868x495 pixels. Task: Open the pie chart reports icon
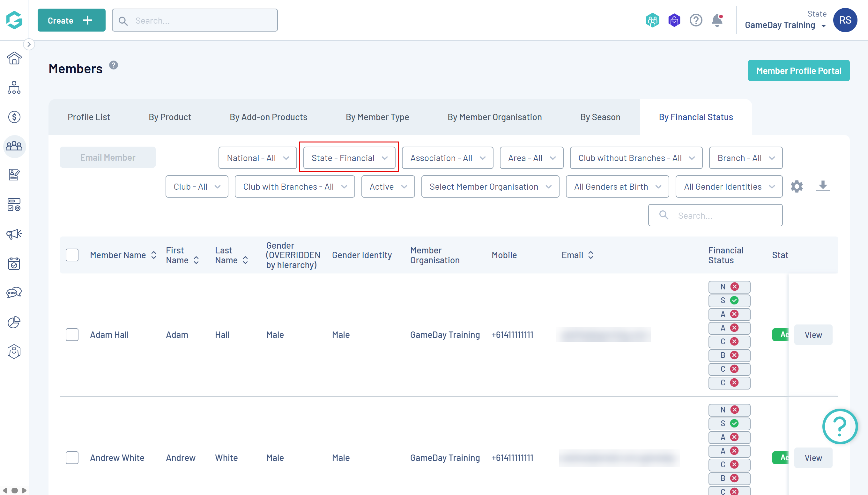point(14,322)
